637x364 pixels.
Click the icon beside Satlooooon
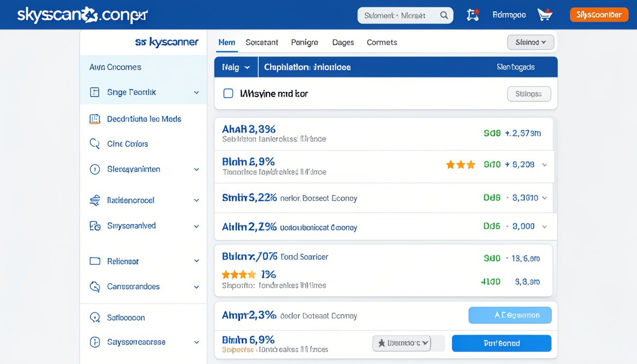coord(95,318)
